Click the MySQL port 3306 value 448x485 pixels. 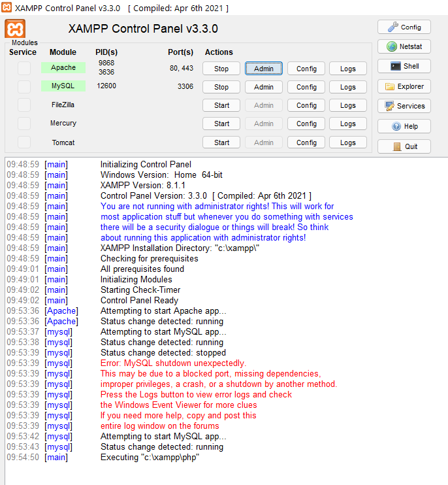coord(185,86)
